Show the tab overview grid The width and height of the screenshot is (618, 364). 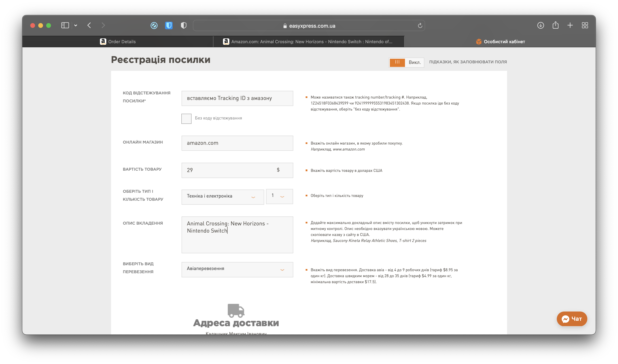coord(585,25)
